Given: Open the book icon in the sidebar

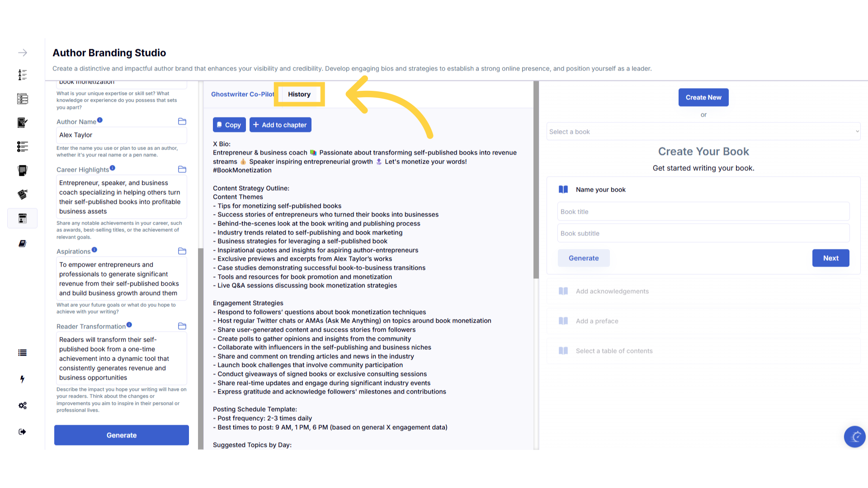Looking at the screenshot, I should pyautogui.click(x=22, y=244).
